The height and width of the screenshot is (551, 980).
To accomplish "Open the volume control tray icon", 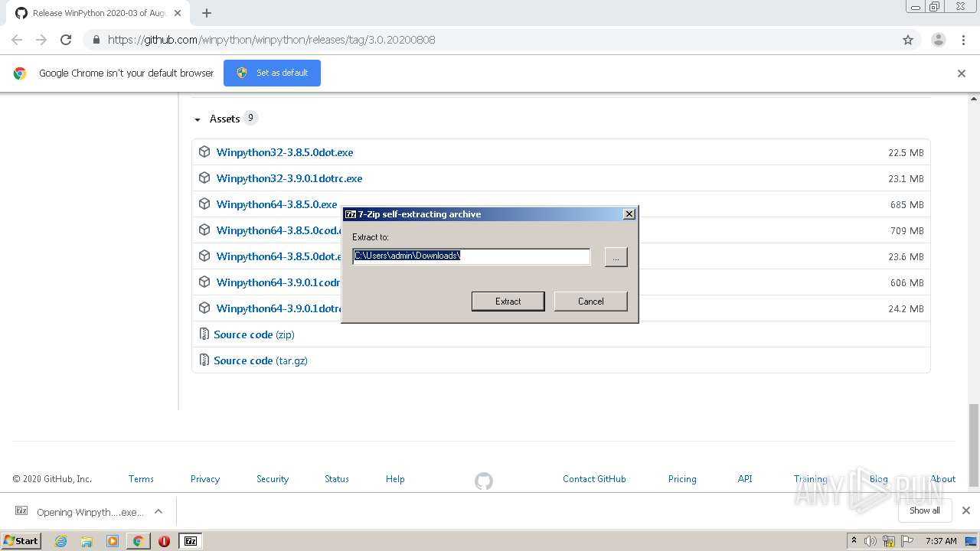I will [871, 541].
